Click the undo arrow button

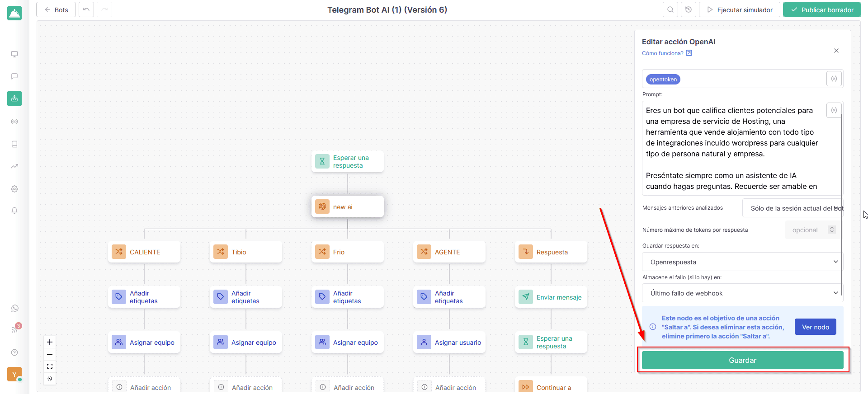(86, 9)
